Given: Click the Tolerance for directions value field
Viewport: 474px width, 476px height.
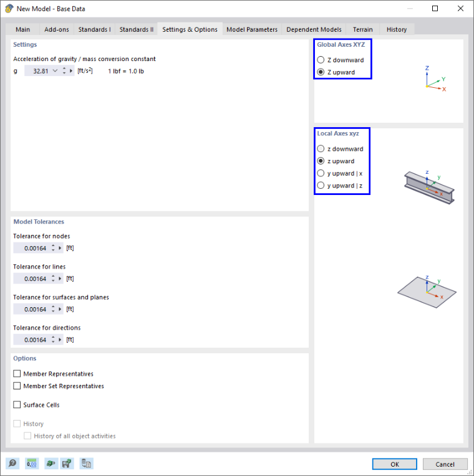Looking at the screenshot, I should coord(32,340).
